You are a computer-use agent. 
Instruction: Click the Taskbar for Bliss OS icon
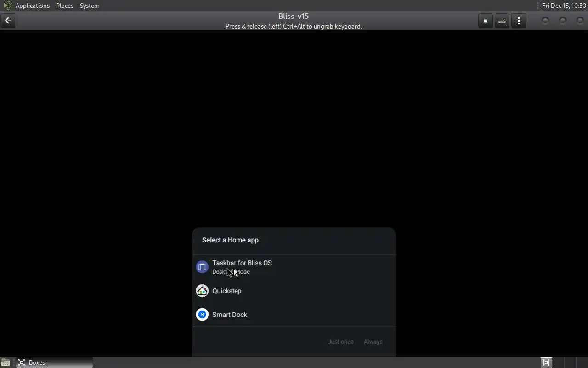click(202, 267)
